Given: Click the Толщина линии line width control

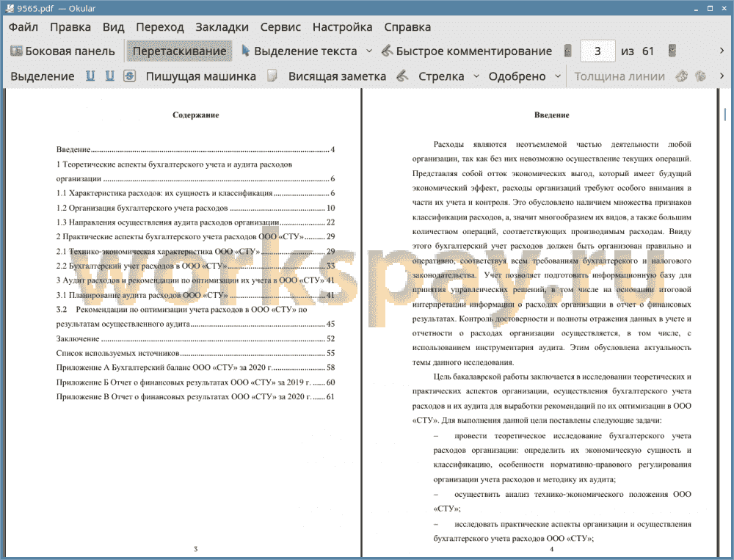Looking at the screenshot, I should [619, 76].
